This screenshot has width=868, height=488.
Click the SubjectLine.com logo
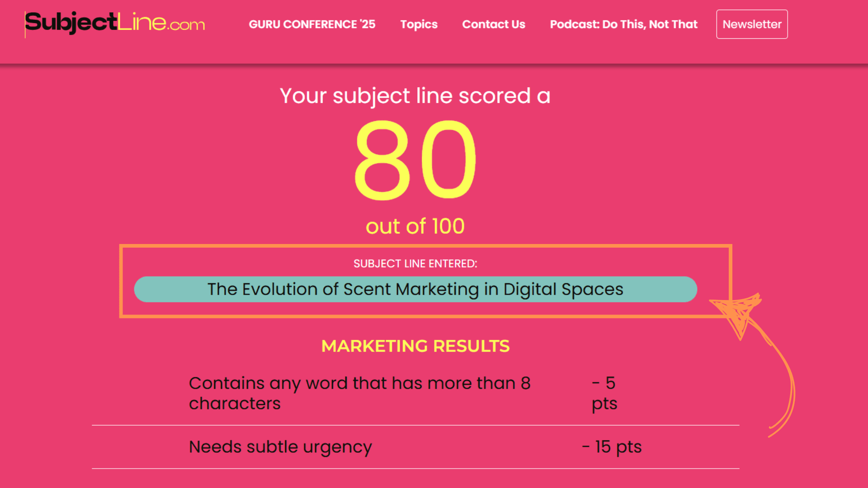pos(114,23)
